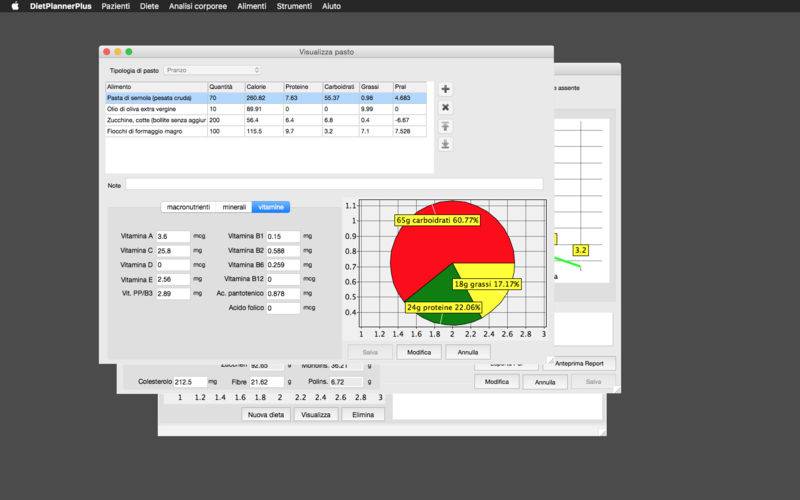The width and height of the screenshot is (800, 500).
Task: Click the Fibre field in back window
Action: click(x=266, y=382)
